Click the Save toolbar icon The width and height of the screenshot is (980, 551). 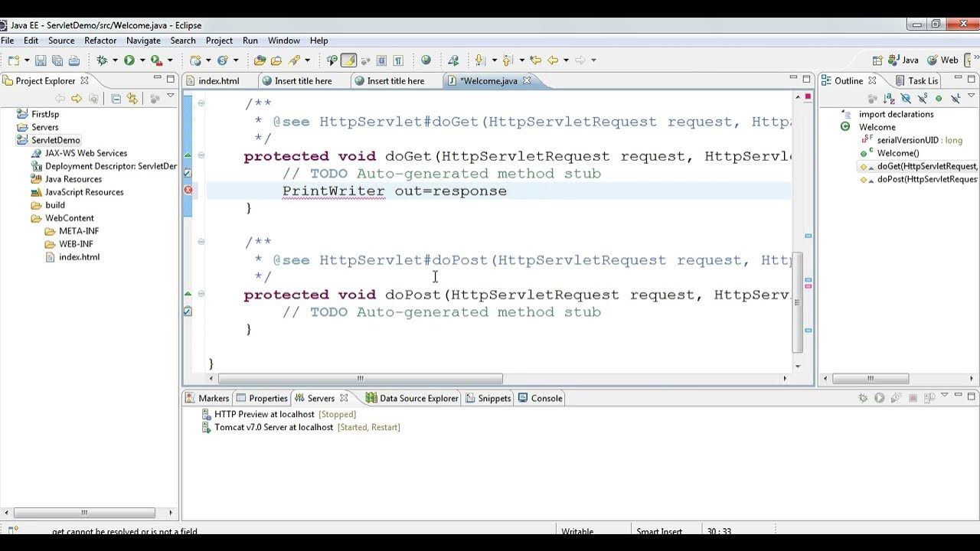[41, 60]
